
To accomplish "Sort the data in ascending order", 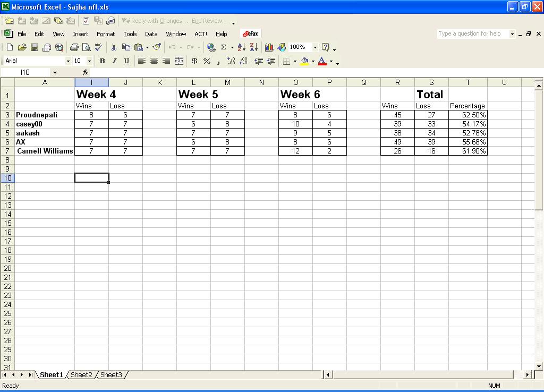I will pyautogui.click(x=241, y=47).
